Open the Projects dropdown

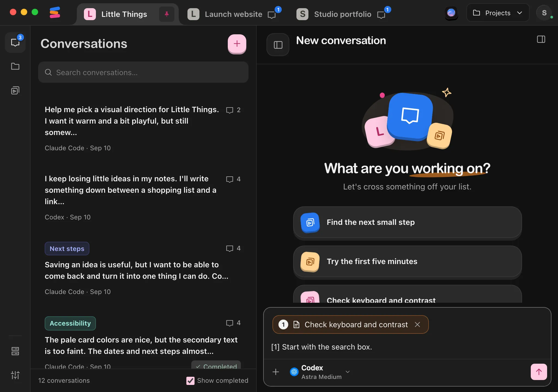pyautogui.click(x=498, y=13)
